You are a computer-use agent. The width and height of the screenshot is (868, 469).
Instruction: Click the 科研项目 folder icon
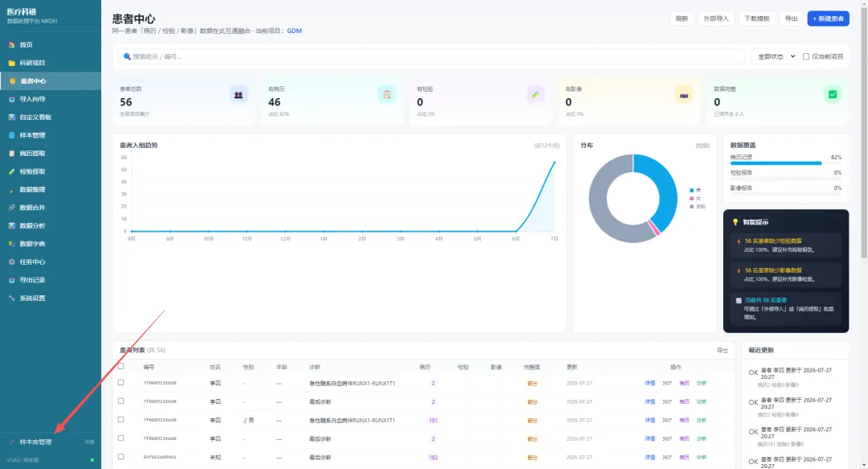11,64
